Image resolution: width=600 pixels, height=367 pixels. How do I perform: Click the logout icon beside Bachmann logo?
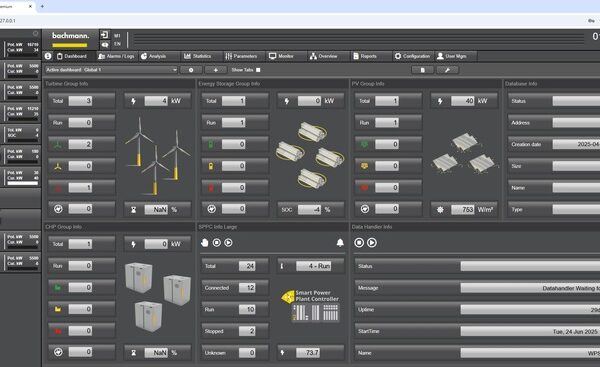tap(104, 35)
